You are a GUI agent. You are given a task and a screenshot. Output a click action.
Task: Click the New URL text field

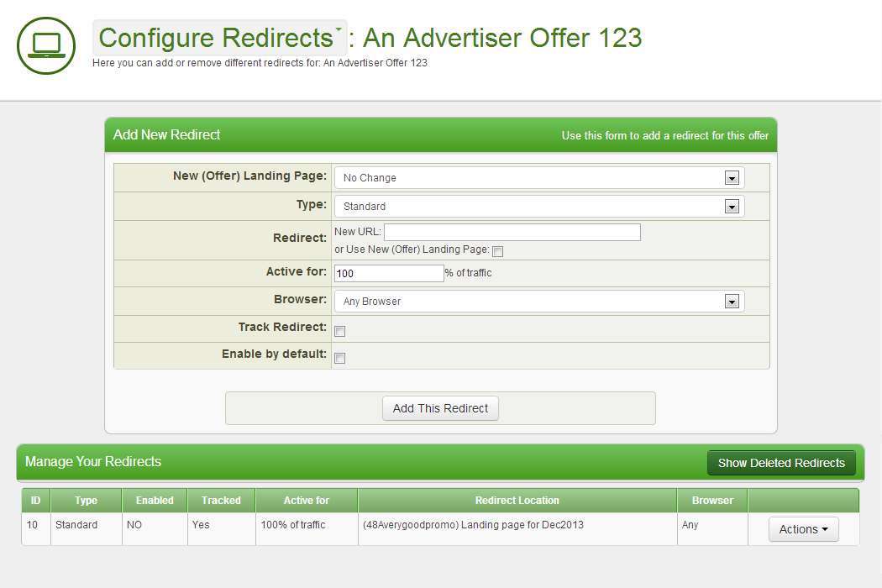(512, 232)
